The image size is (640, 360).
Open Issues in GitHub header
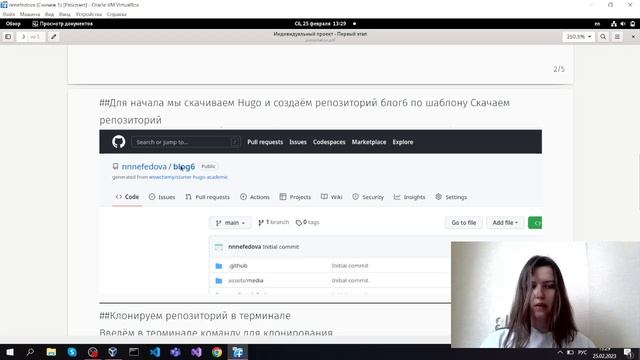coord(298,142)
